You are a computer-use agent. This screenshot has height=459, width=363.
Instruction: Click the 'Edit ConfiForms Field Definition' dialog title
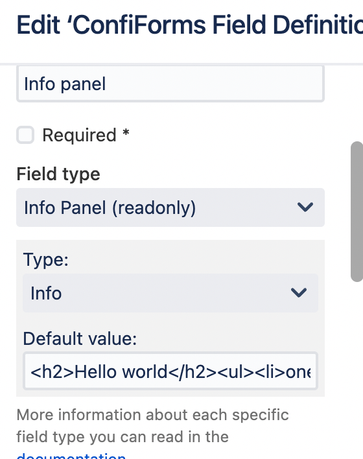(190, 25)
